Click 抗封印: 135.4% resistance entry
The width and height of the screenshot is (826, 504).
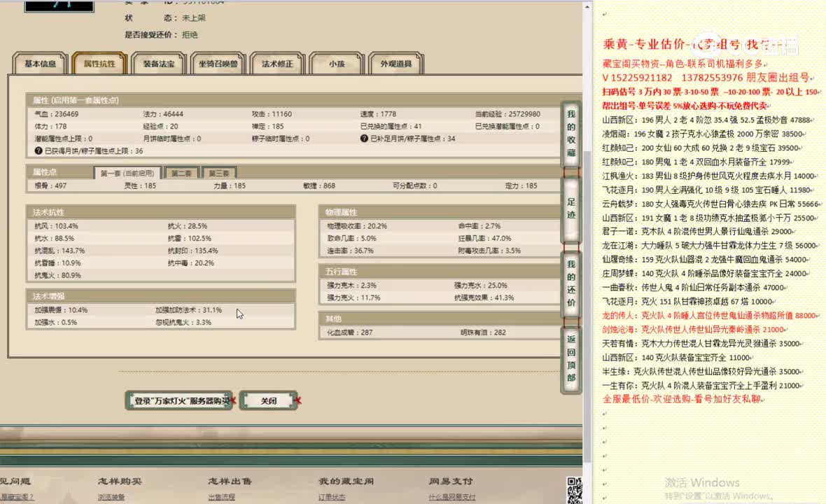(192, 251)
